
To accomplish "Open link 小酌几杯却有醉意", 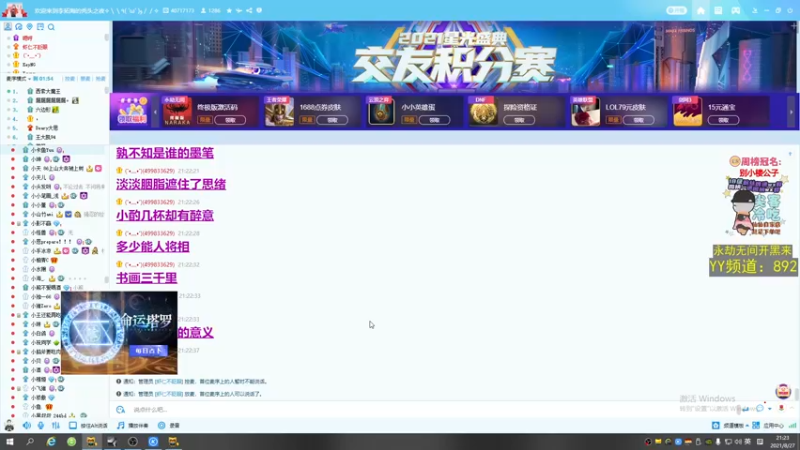I will pyautogui.click(x=165, y=215).
